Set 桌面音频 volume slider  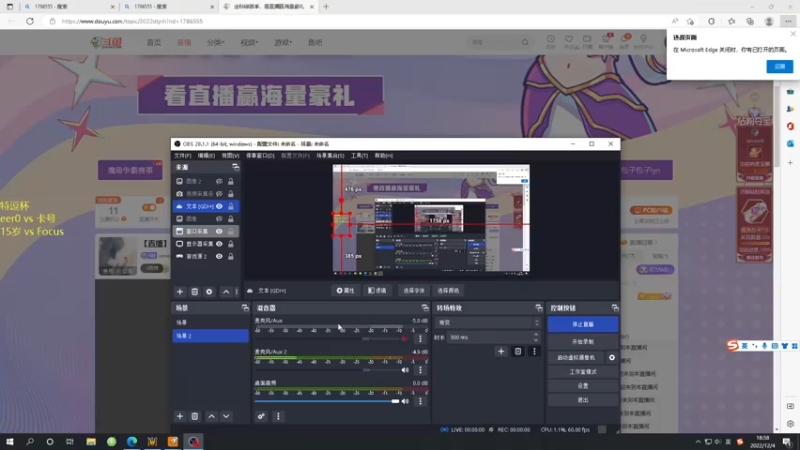pos(327,401)
